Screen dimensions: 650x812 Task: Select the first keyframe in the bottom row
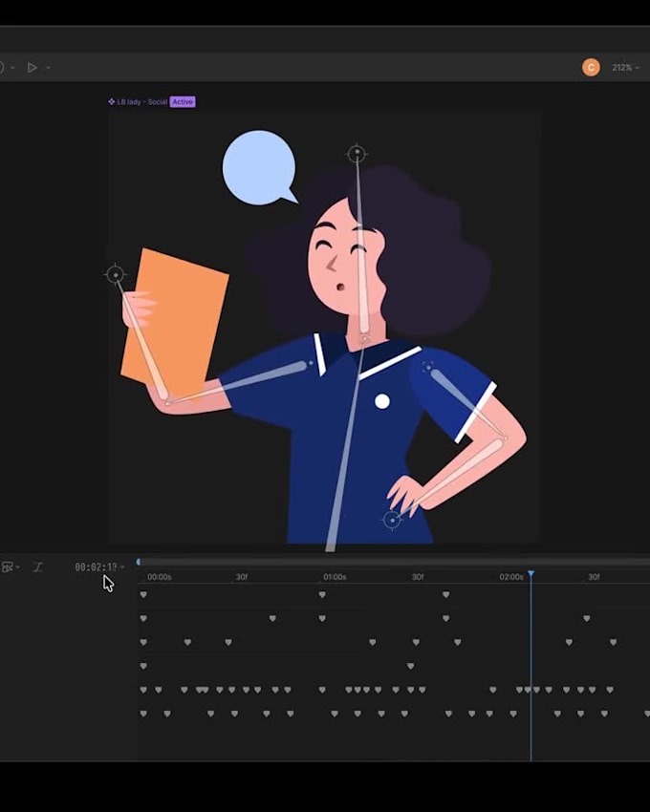click(143, 714)
